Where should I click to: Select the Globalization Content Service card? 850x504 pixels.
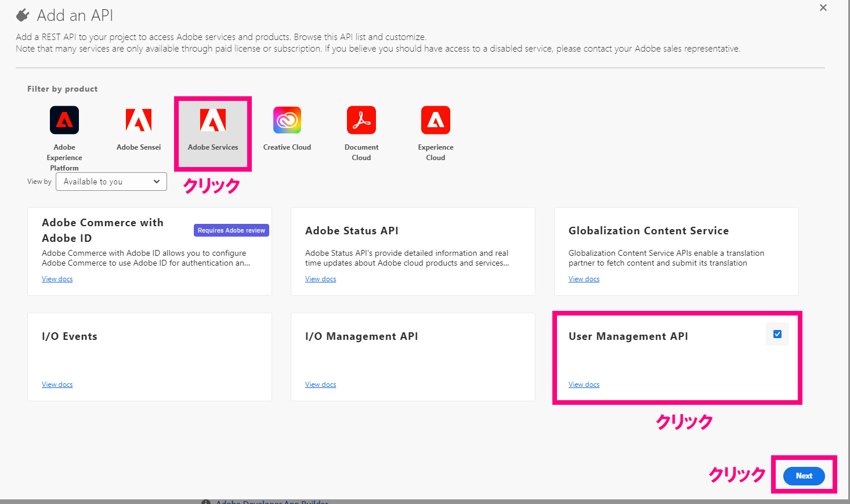point(677,252)
